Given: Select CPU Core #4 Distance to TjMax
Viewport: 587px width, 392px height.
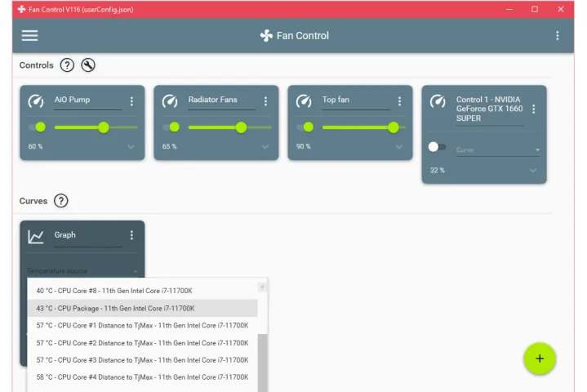Looking at the screenshot, I should click(142, 377).
